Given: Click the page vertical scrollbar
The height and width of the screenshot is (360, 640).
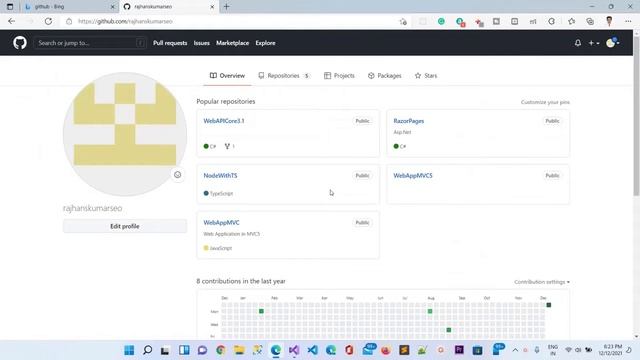Looking at the screenshot, I should tap(636, 116).
